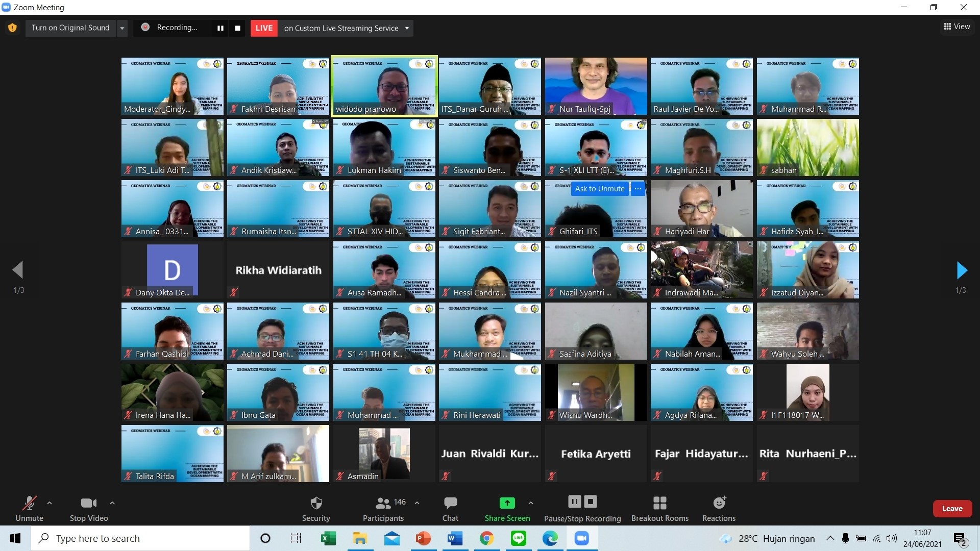Open Breakout Rooms
Image resolution: width=980 pixels, height=551 pixels.
(x=659, y=503)
